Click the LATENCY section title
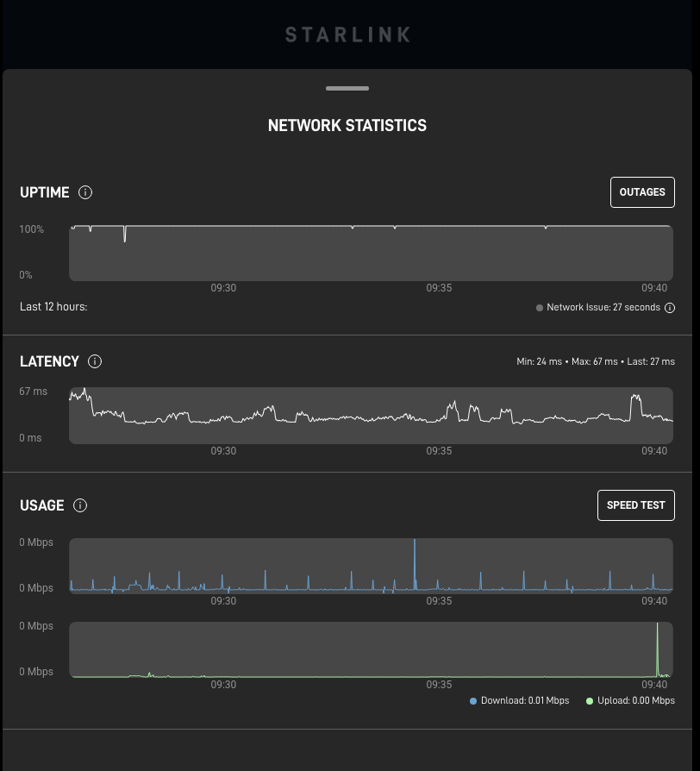Screen dimensions: 700x771 (49, 361)
